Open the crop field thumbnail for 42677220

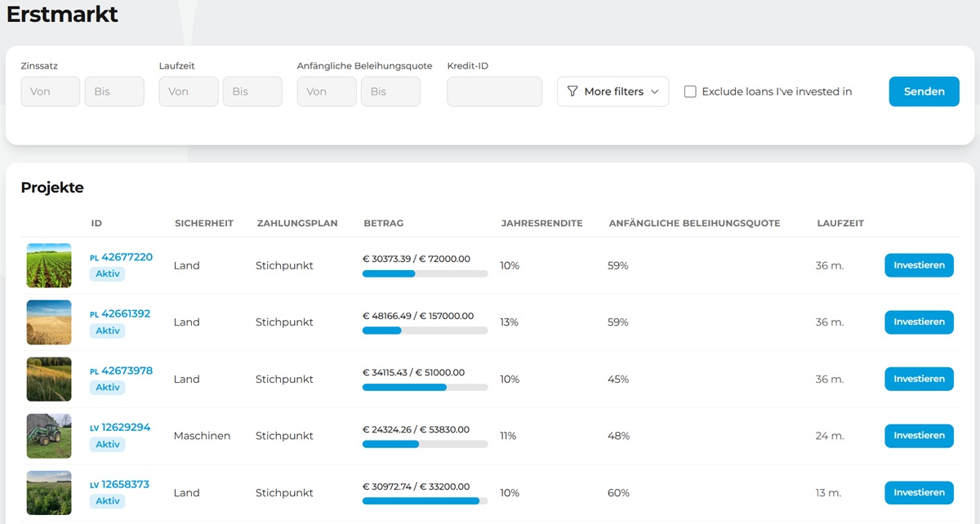tap(49, 265)
